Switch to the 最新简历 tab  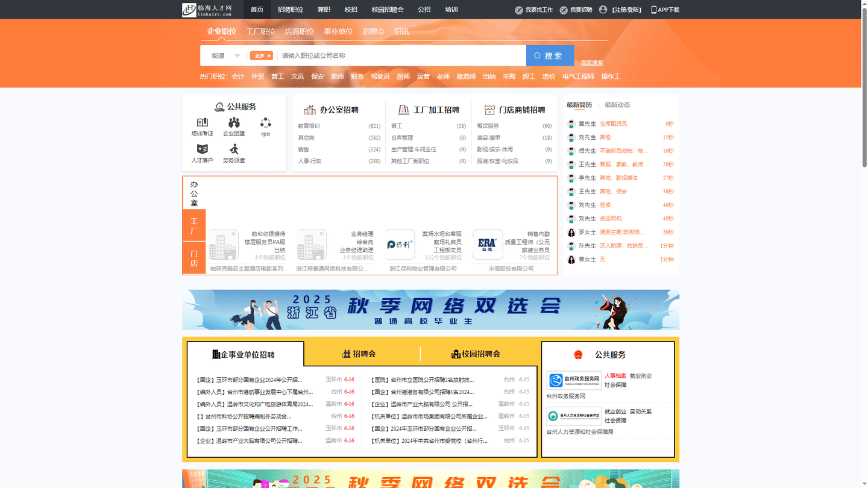(x=579, y=105)
